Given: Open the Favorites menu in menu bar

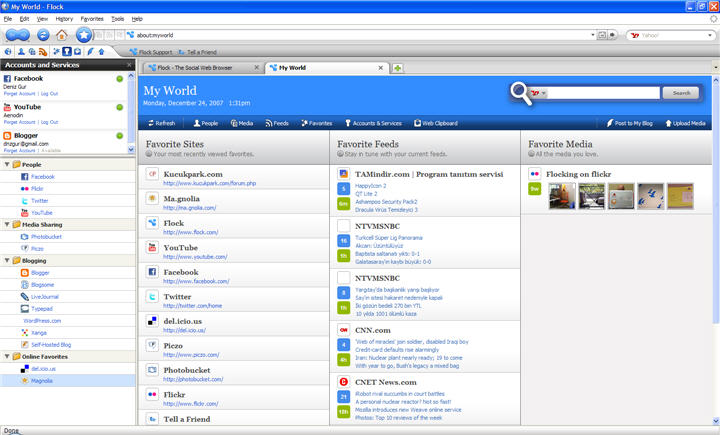Looking at the screenshot, I should pos(92,19).
